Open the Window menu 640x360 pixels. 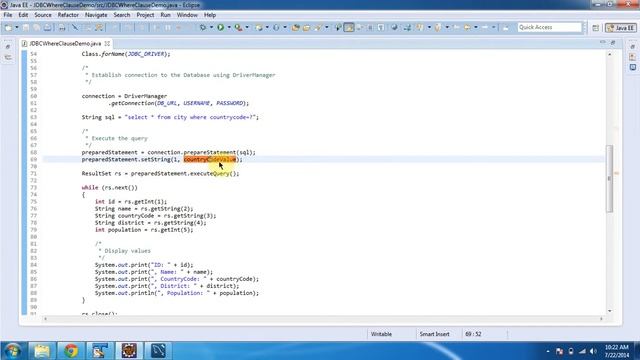click(x=187, y=15)
